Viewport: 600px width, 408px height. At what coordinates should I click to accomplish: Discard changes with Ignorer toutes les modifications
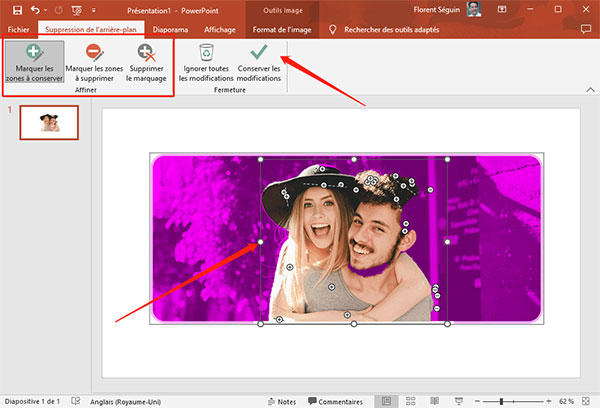pos(206,62)
